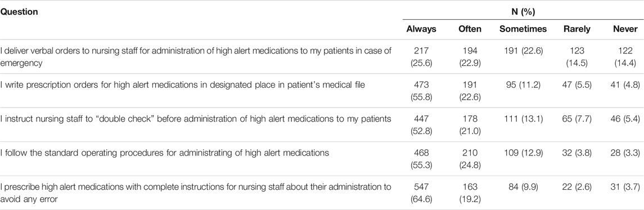This screenshot has height=210, width=644.
Task: Click the value 191 (22.6) cell
Action: [523, 51]
